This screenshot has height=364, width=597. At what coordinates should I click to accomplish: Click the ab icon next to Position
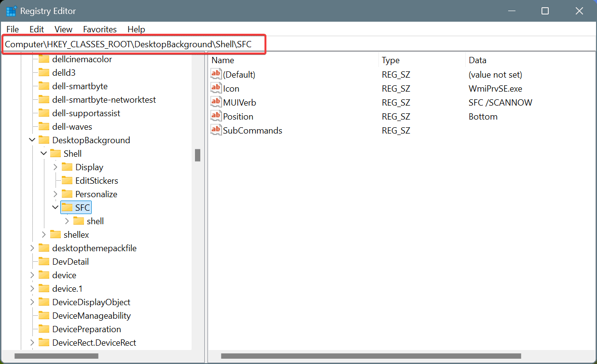216,116
